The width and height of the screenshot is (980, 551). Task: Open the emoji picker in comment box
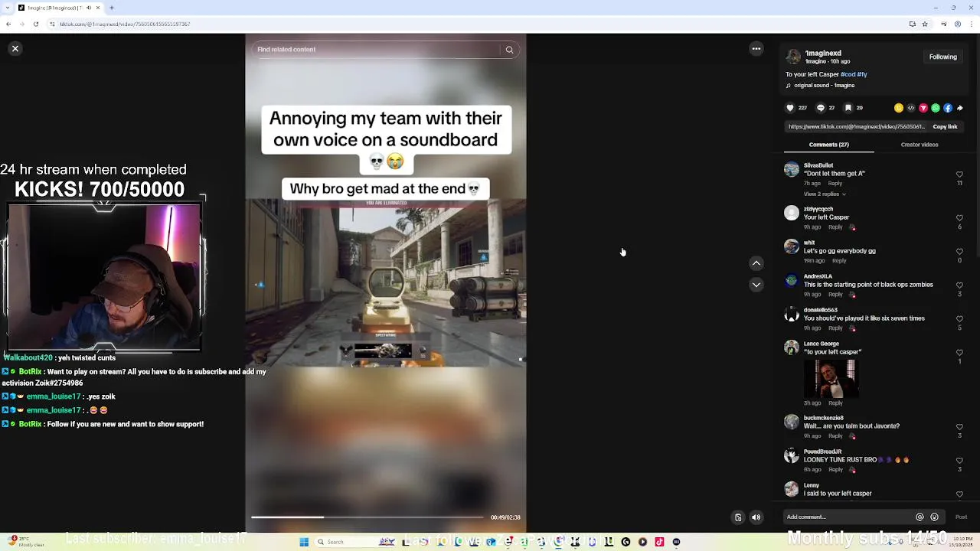pyautogui.click(x=934, y=517)
